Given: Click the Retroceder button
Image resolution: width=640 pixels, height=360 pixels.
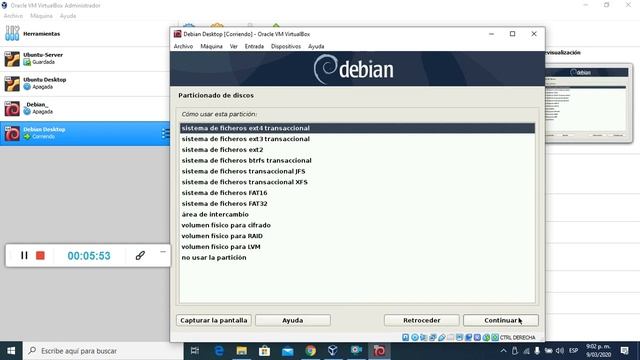Looking at the screenshot, I should [422, 320].
